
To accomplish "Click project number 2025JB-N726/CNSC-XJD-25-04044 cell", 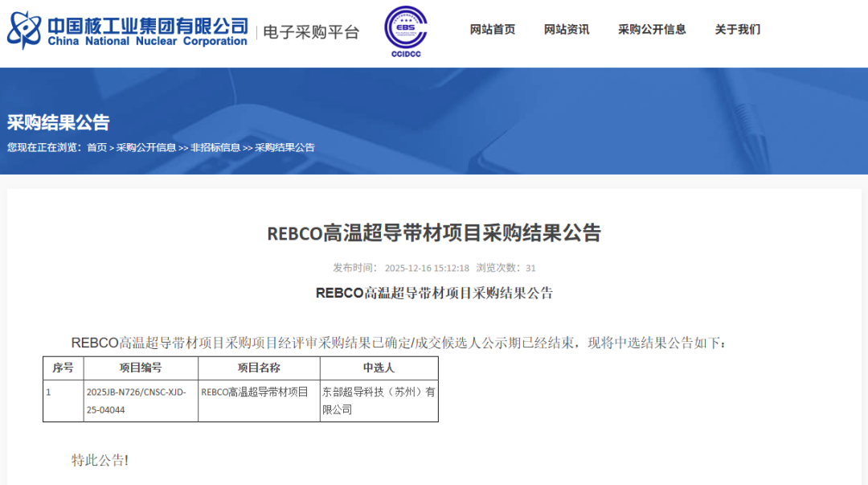I will point(141,401).
